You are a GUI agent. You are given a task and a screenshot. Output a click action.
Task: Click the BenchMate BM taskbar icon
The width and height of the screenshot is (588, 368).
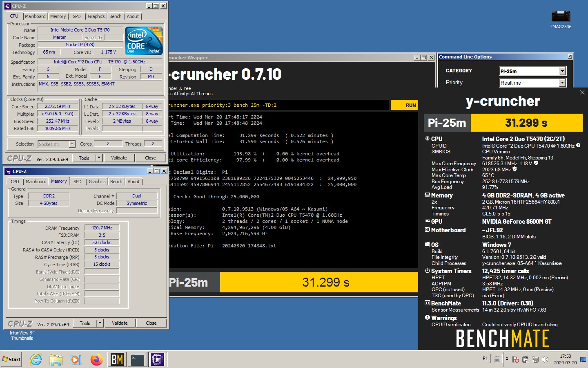pos(117,359)
